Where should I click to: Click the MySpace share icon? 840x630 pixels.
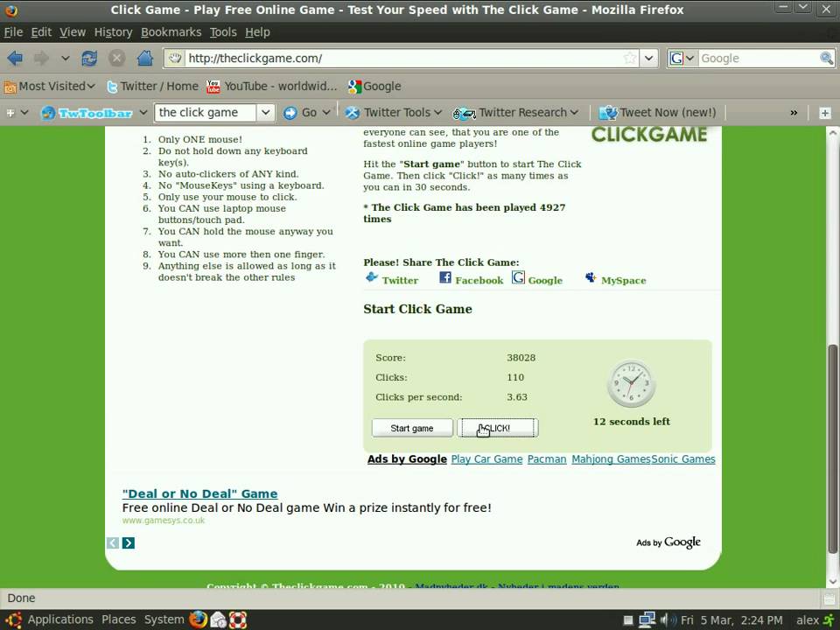(x=591, y=277)
